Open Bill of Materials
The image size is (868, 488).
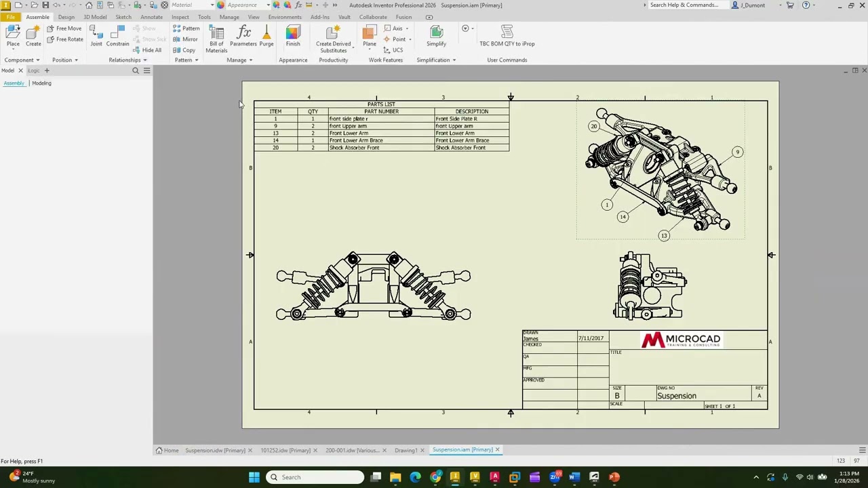coord(216,39)
